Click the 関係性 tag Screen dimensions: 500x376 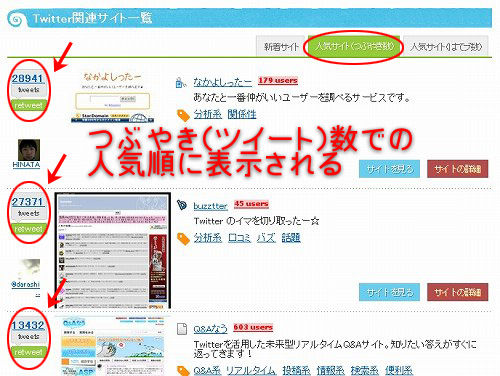coord(242,114)
